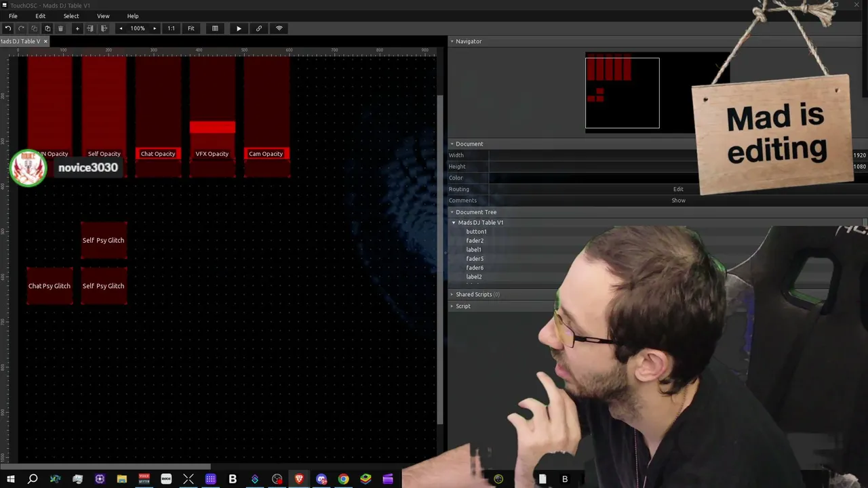868x488 pixels.
Task: Open the File menu
Action: click(x=13, y=16)
